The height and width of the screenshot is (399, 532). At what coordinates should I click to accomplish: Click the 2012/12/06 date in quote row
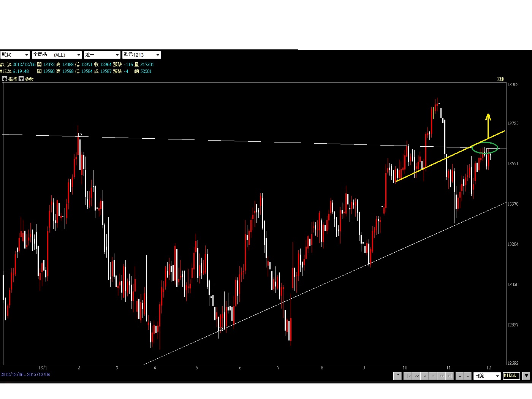pos(24,65)
